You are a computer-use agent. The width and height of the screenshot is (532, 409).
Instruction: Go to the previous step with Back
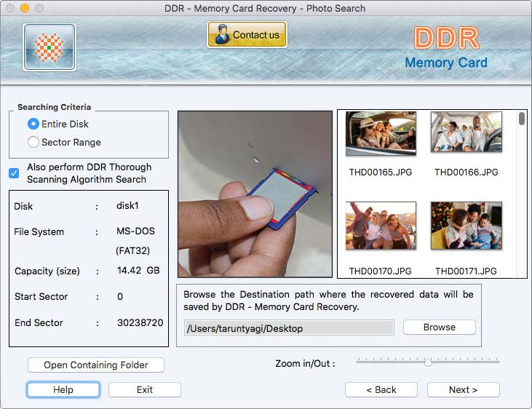click(x=381, y=389)
